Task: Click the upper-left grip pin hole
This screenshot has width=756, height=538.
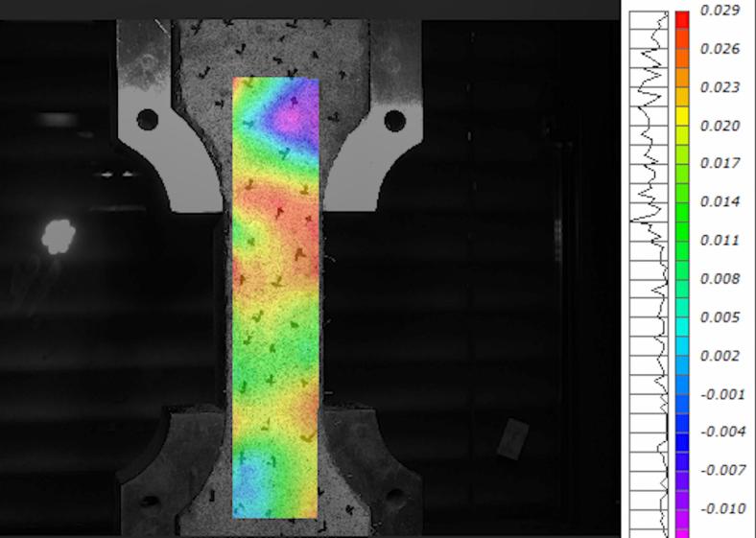Action: pyautogui.click(x=147, y=120)
